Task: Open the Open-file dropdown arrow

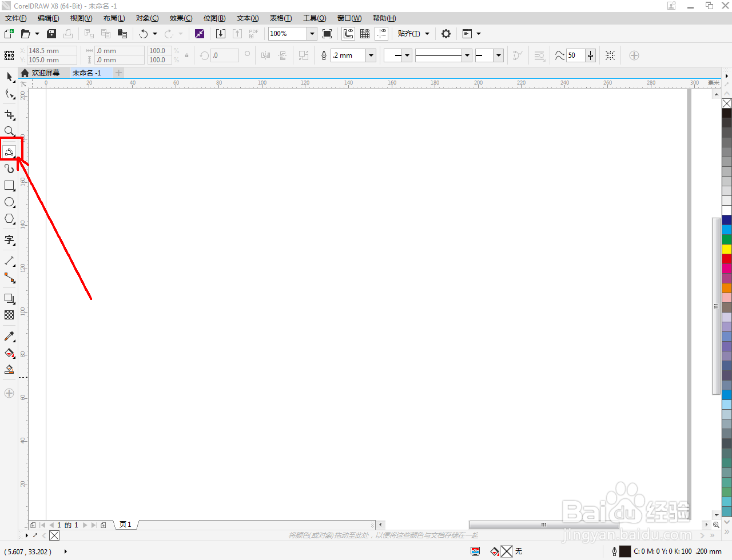Action: 37,34
